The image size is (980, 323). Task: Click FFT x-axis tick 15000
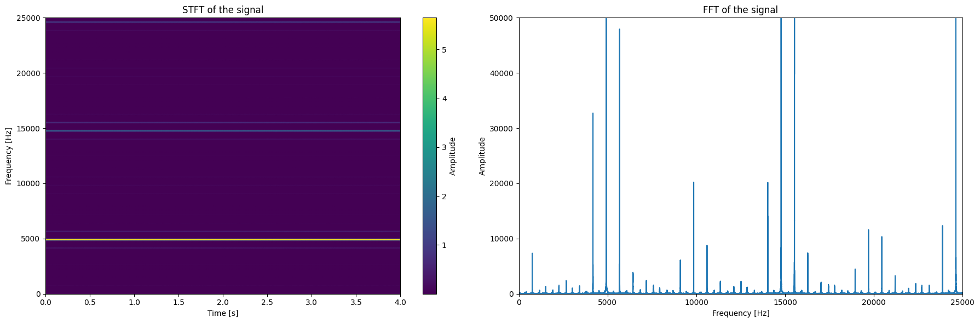point(785,302)
